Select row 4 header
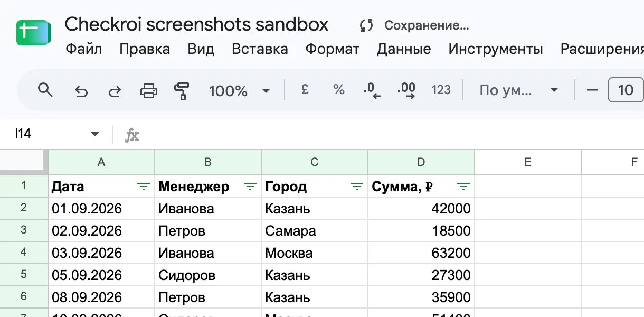This screenshot has width=644, height=317. [24, 253]
